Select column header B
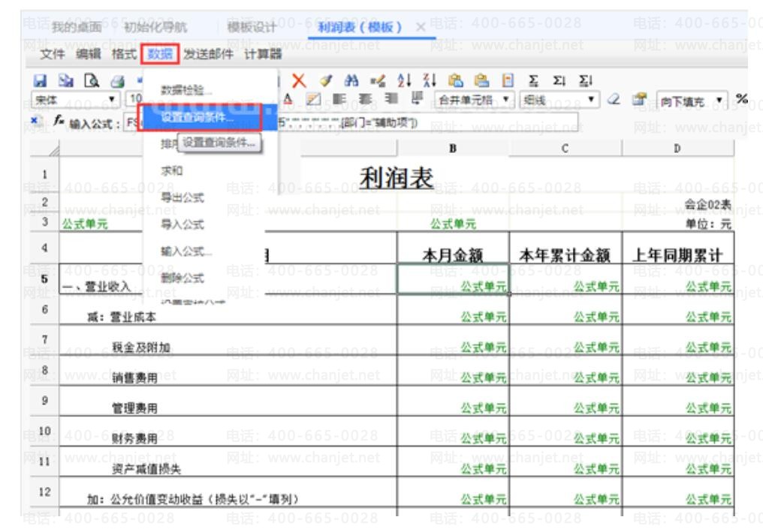 point(453,149)
